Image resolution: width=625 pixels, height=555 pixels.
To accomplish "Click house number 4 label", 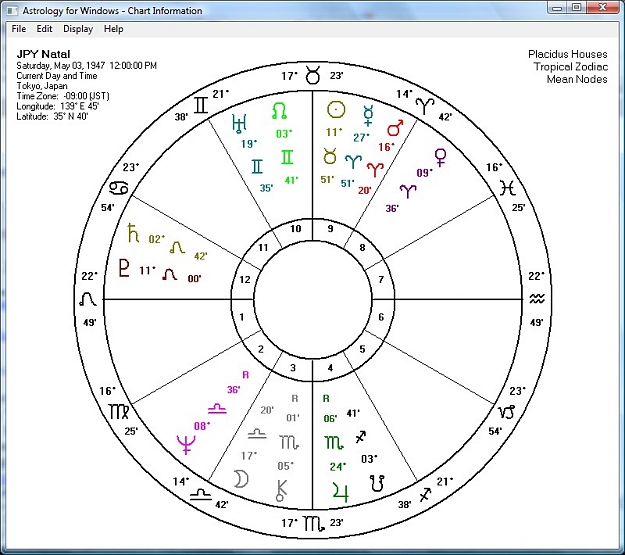I will click(330, 368).
